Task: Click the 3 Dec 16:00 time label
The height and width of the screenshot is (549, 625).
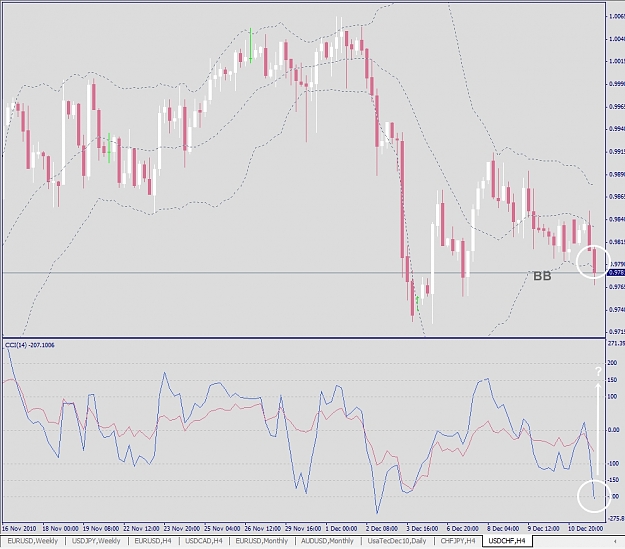Action: click(x=422, y=528)
